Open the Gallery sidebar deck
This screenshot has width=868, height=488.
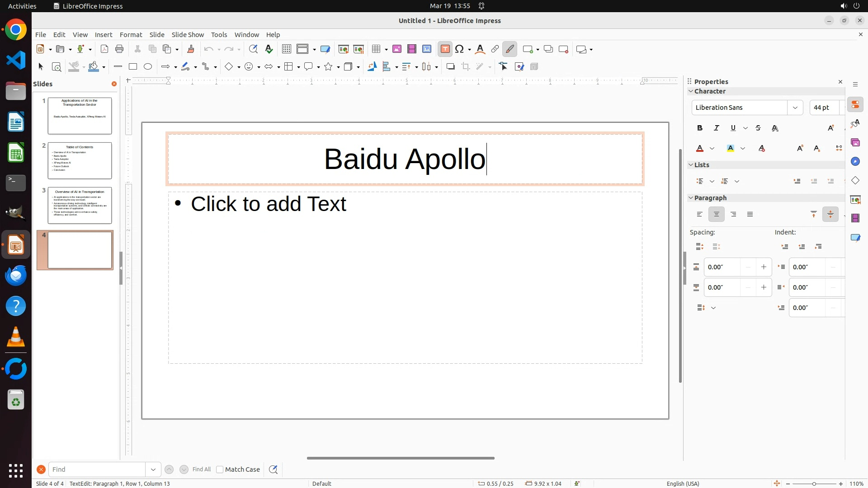[855, 143]
